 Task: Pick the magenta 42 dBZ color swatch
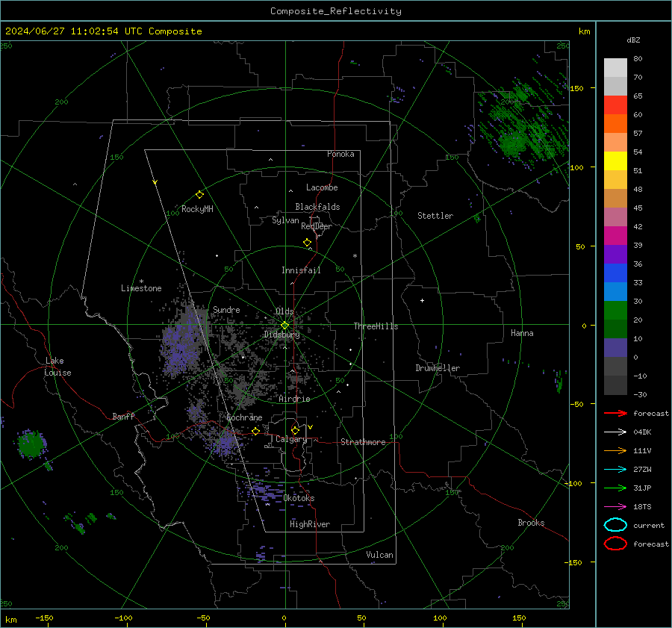click(615, 236)
